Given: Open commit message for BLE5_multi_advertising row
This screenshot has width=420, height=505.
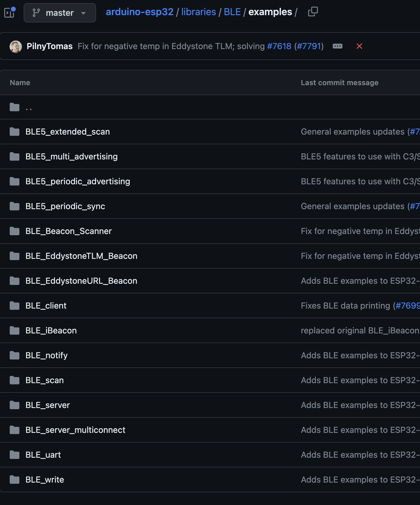Looking at the screenshot, I should point(360,156).
